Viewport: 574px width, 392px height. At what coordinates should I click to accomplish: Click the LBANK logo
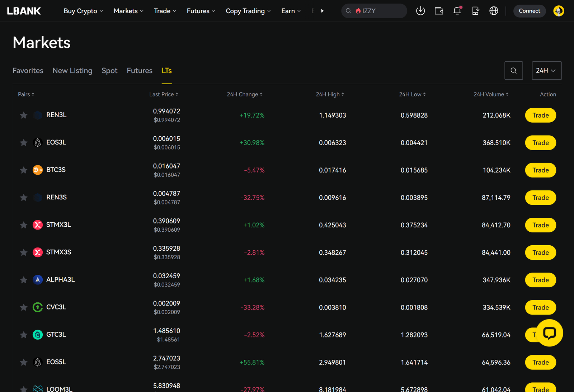[24, 11]
